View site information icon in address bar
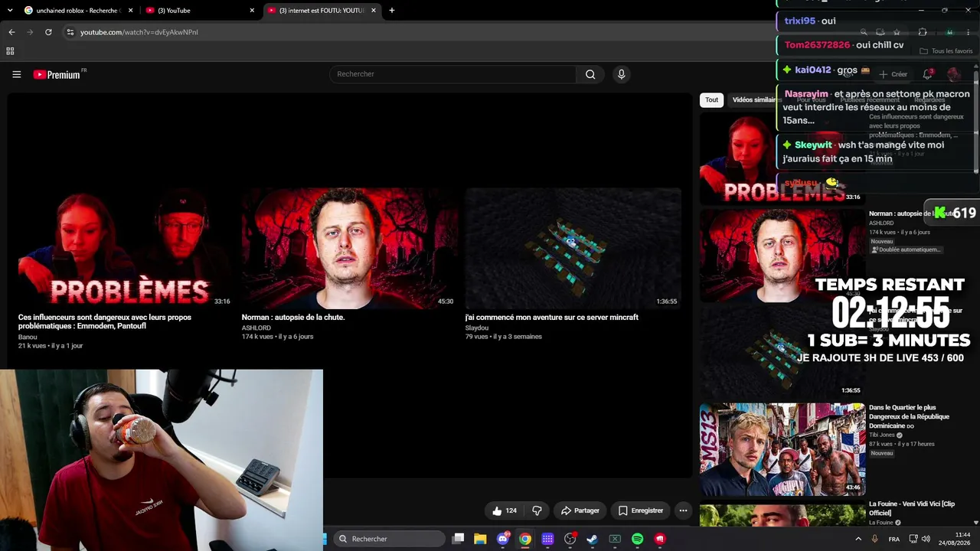 pos(70,32)
